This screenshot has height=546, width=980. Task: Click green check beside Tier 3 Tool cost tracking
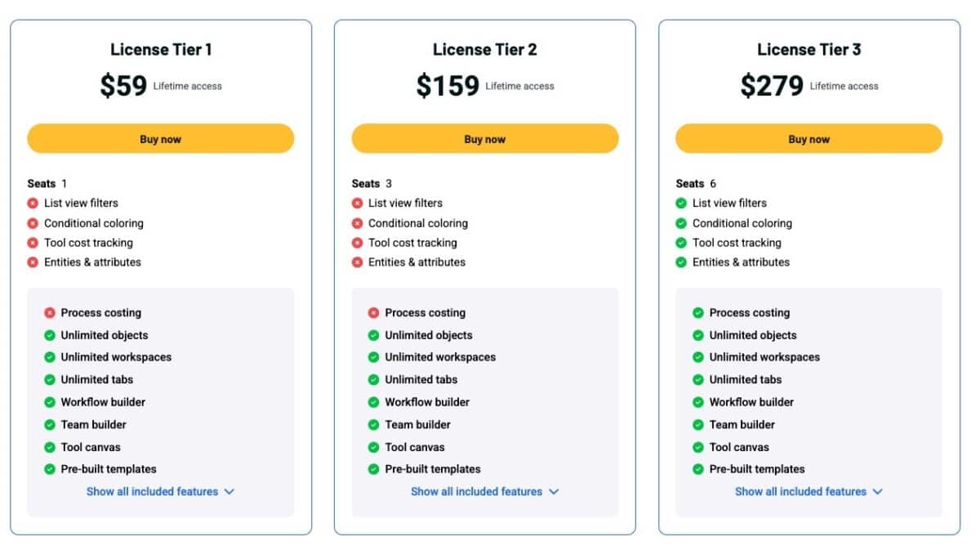coord(681,243)
